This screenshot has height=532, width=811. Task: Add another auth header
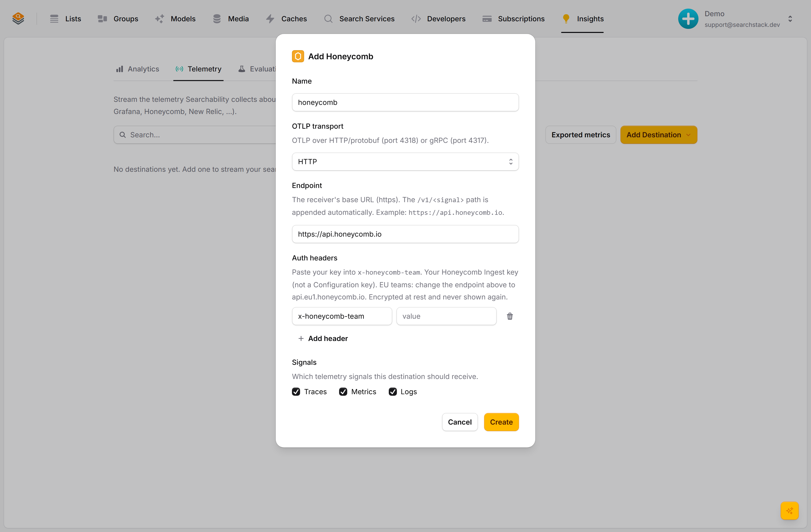point(323,338)
